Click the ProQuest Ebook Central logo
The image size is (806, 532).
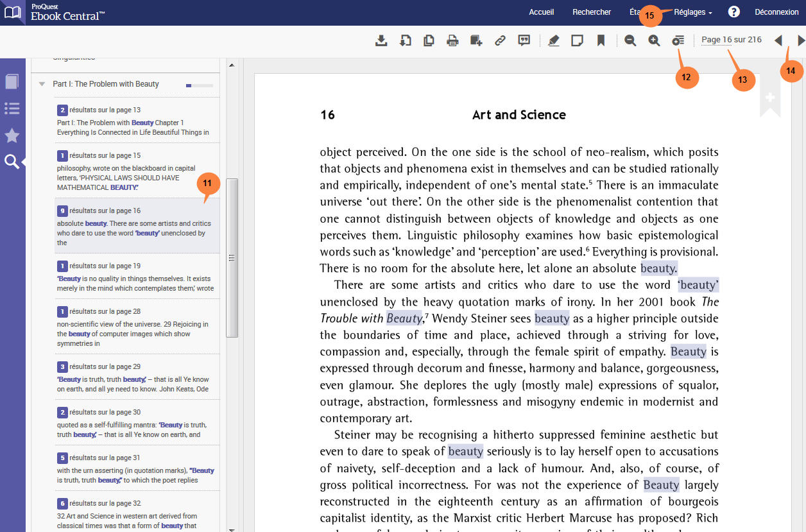(54, 12)
